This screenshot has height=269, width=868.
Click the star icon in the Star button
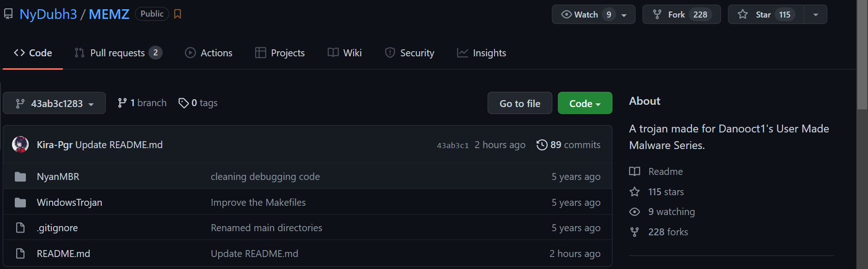tap(743, 15)
